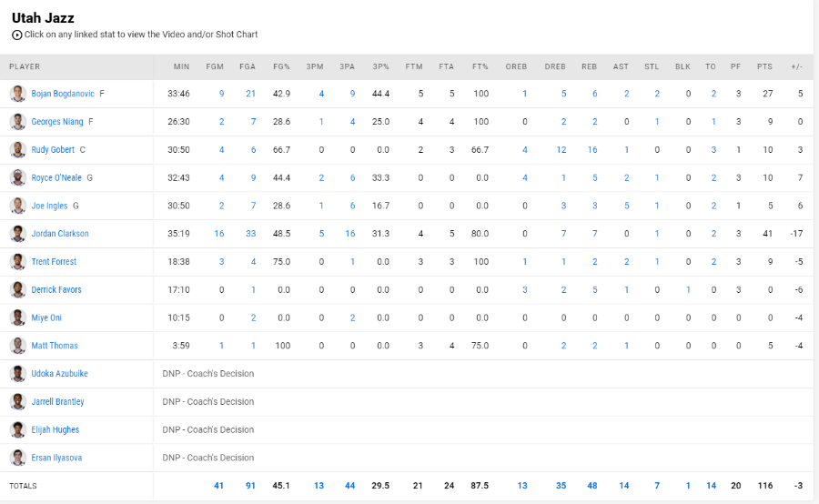Open the TOTALS row's 7 steals link
The width and height of the screenshot is (819, 504).
pos(657,486)
